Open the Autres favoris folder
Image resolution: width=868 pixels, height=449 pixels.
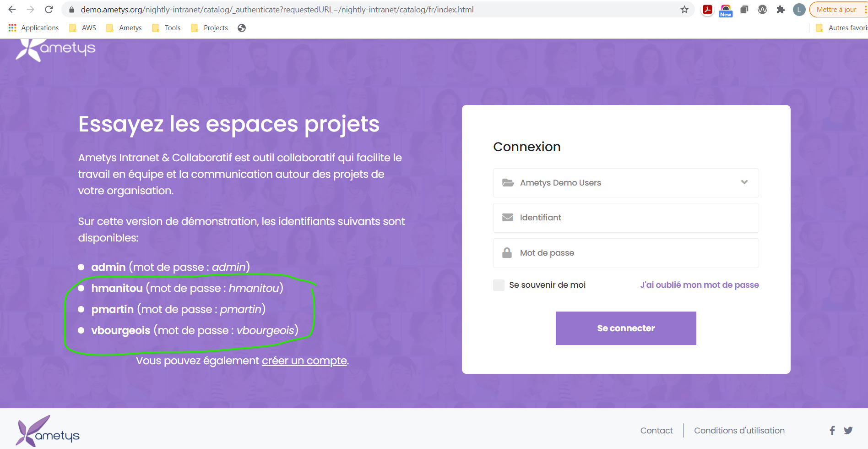(x=841, y=28)
